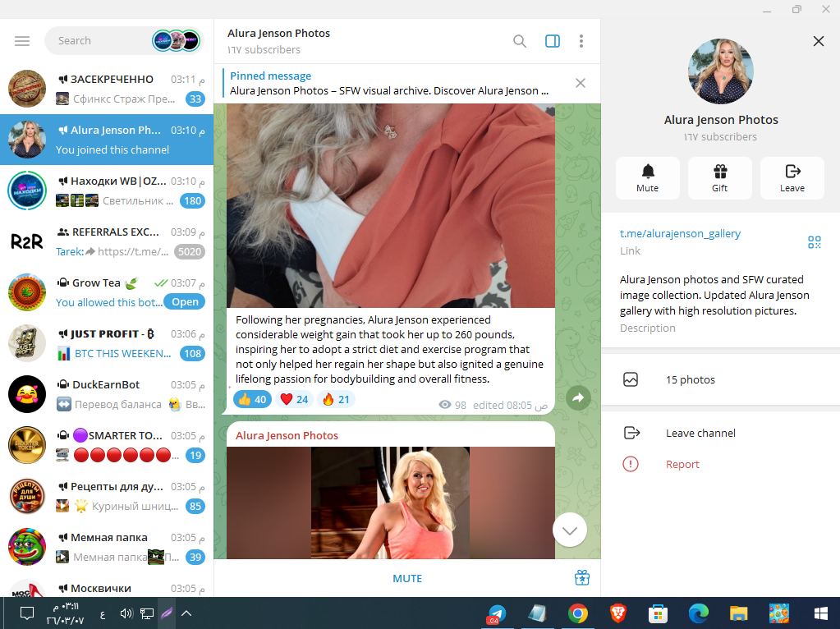Open the DuckEarnBot chat
The image size is (840, 629).
coord(107,394)
